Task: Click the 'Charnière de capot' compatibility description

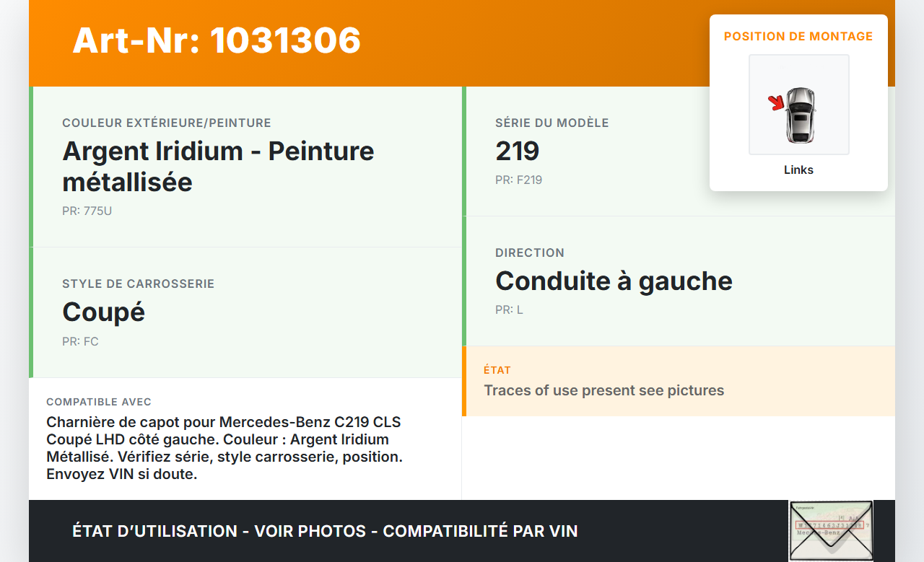Action: [x=224, y=448]
